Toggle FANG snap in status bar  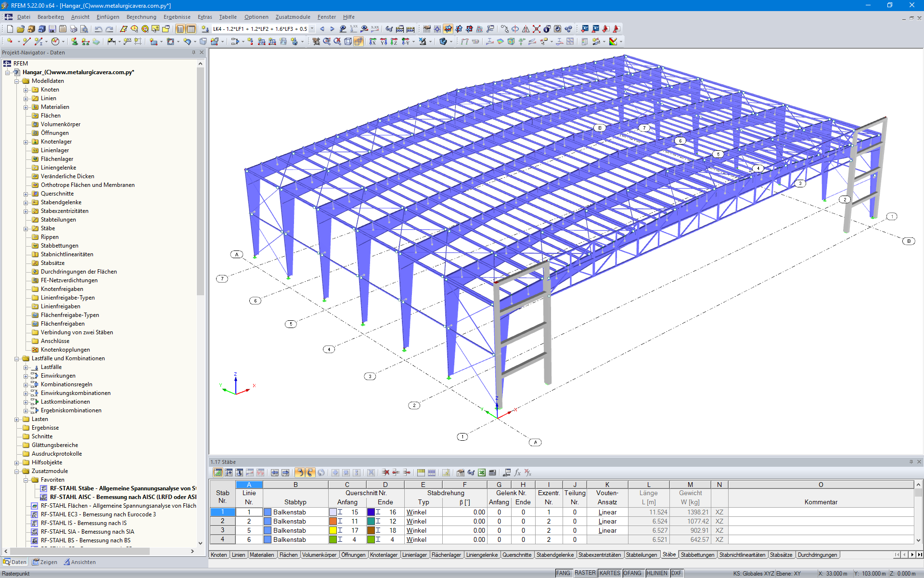(563, 573)
